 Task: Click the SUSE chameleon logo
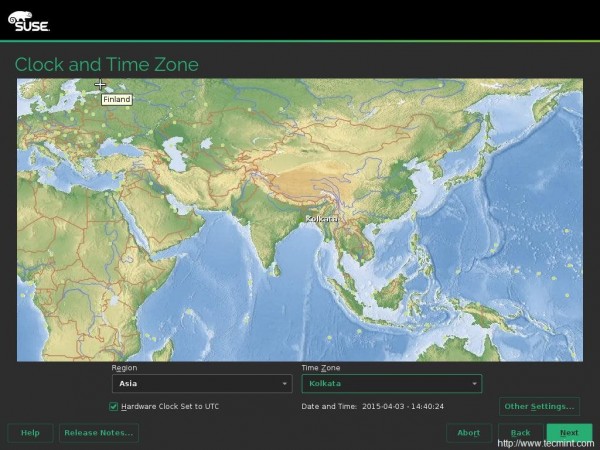pos(29,20)
